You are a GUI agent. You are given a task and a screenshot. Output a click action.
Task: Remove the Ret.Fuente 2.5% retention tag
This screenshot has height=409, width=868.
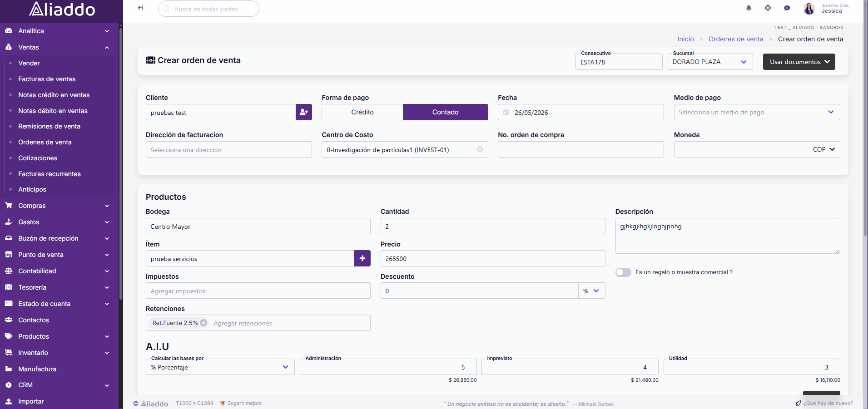[x=203, y=323]
